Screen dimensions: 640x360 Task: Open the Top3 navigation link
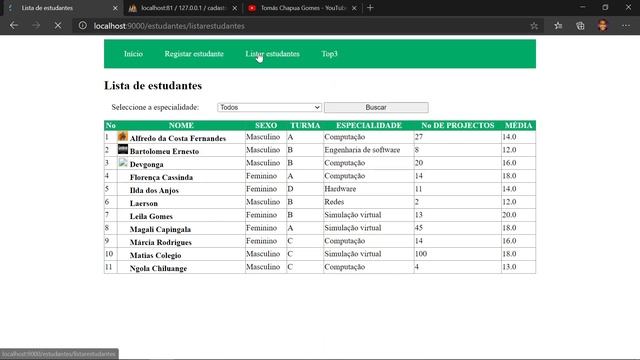[x=329, y=54]
